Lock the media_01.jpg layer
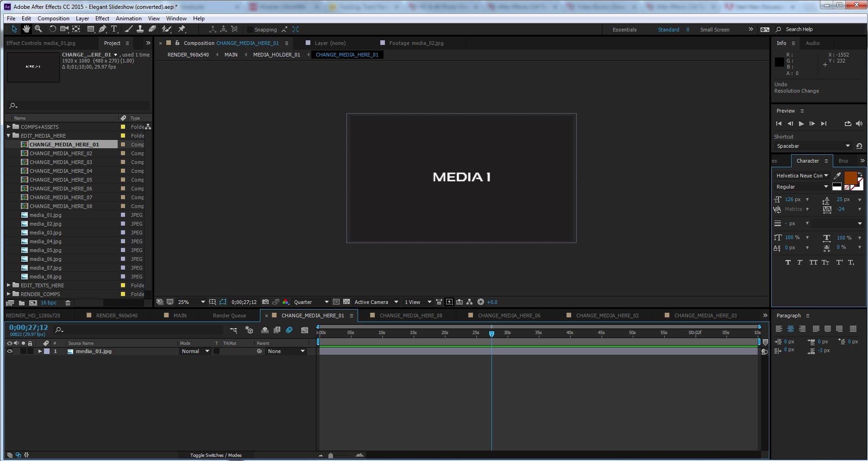The height and width of the screenshot is (461, 868). pos(30,351)
